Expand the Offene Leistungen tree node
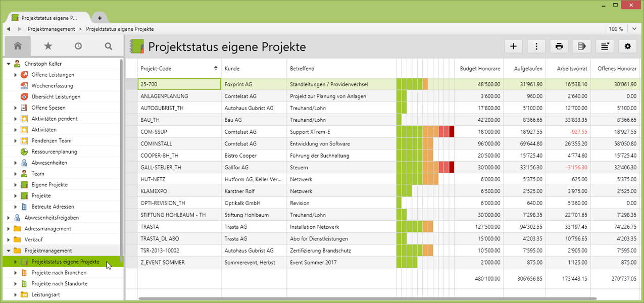 [x=16, y=75]
